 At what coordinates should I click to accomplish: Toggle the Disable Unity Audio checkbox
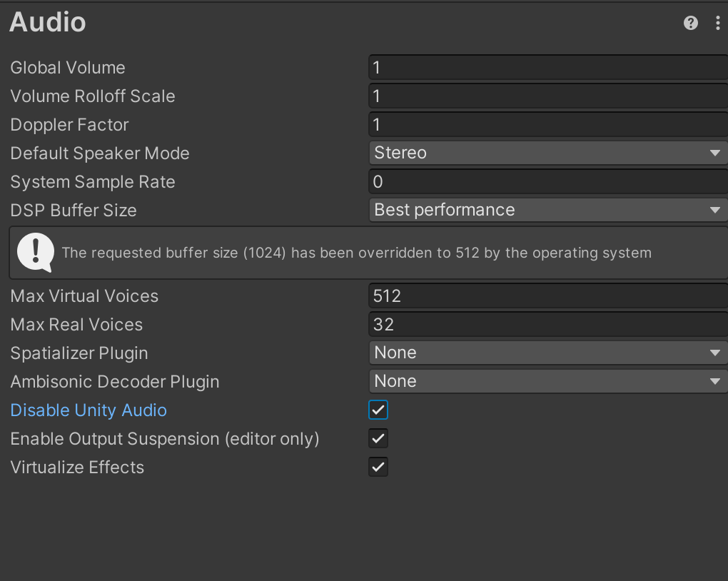[378, 410]
